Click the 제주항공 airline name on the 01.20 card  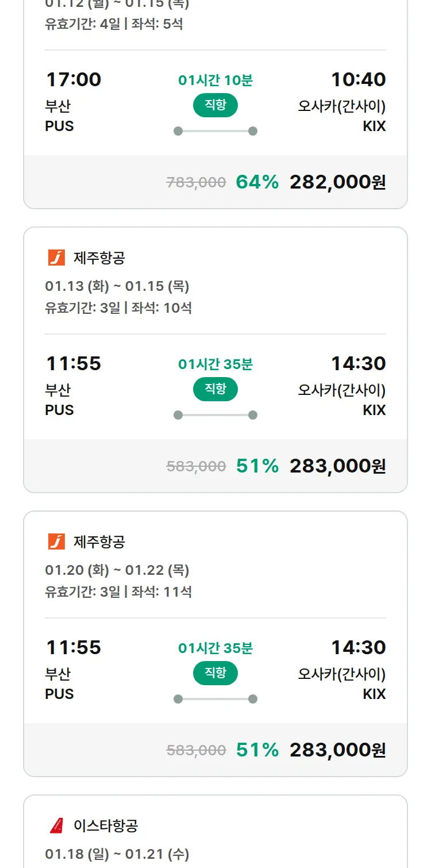point(99,542)
